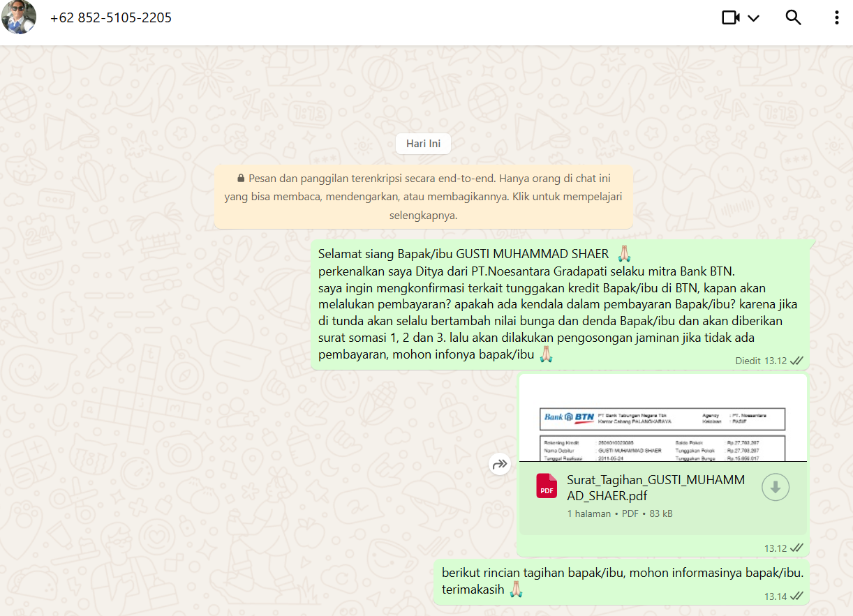The width and height of the screenshot is (853, 616).
Task: Open the three-dot chat menu
Action: point(836,17)
